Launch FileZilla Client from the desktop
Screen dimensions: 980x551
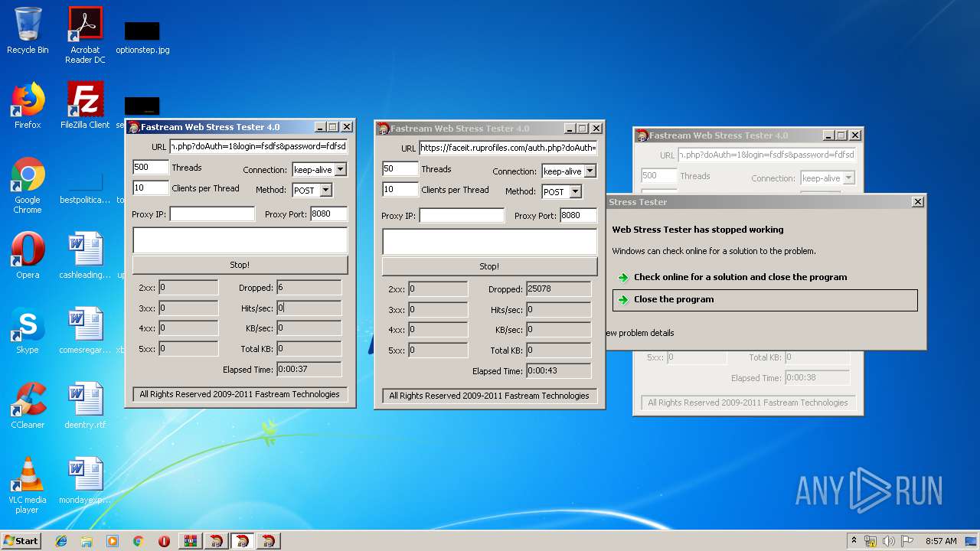click(x=85, y=106)
